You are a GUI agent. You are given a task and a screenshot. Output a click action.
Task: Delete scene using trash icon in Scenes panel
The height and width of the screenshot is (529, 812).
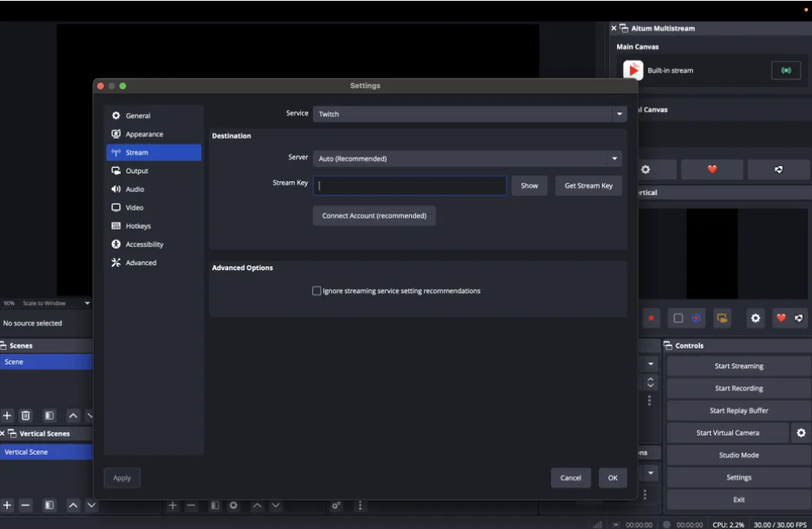click(25, 415)
